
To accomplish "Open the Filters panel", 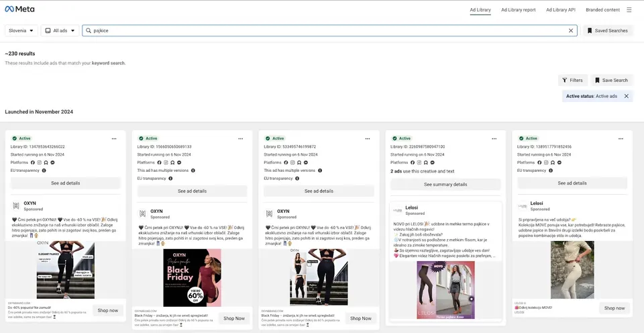I will click(x=572, y=80).
